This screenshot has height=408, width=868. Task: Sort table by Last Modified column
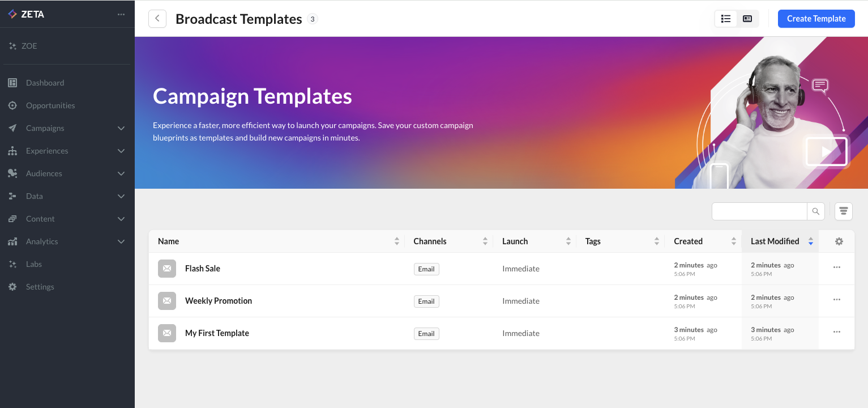[x=775, y=241]
